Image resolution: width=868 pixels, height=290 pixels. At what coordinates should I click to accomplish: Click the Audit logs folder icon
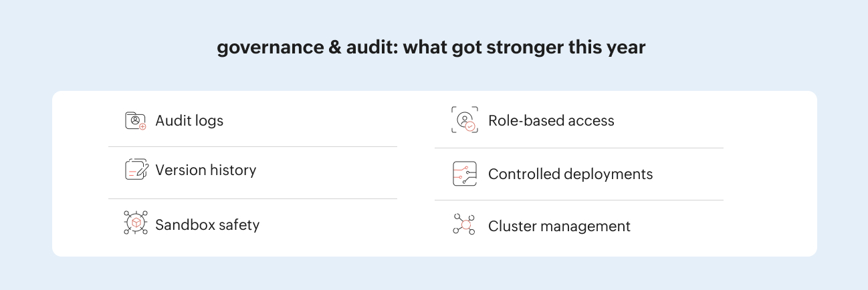(x=136, y=121)
